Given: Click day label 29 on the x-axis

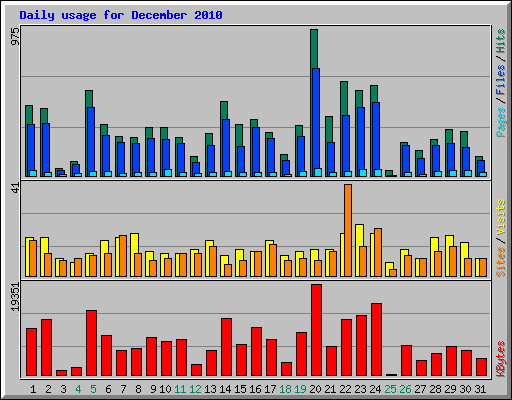Looking at the screenshot, I should [450, 389].
